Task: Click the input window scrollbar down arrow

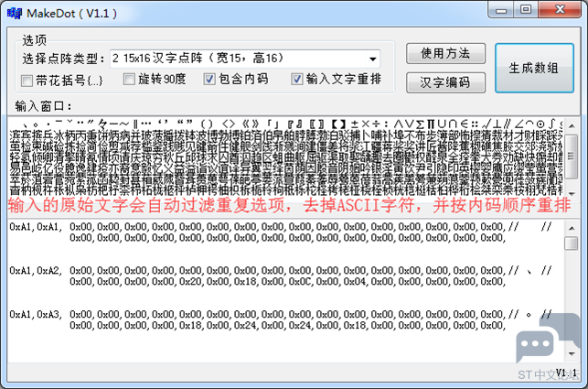Action: coord(572,193)
